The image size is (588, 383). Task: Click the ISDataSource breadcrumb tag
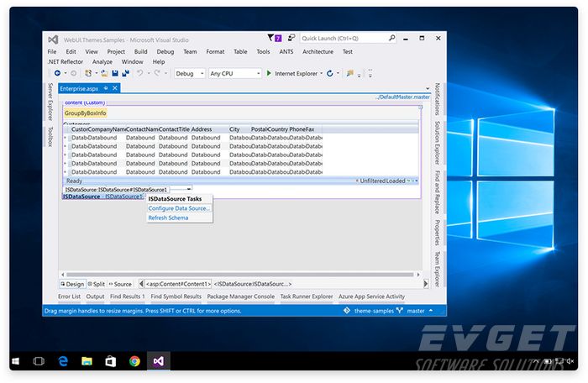pos(253,284)
